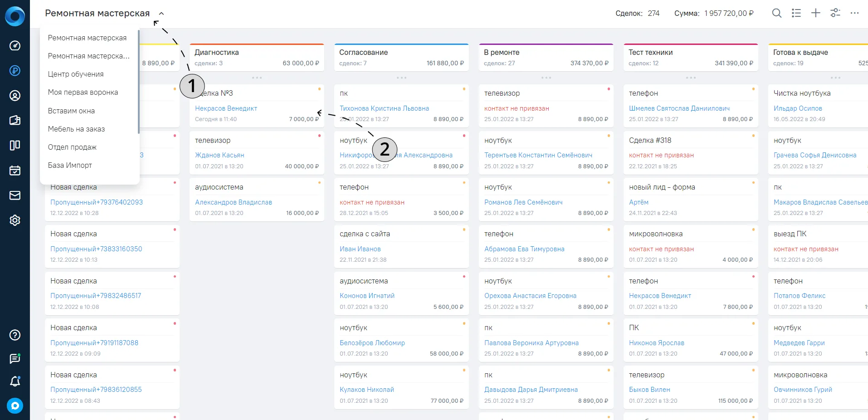Viewport: 868px width, 420px height.
Task: Open calendar tasks icon in sidebar
Action: pos(15,170)
